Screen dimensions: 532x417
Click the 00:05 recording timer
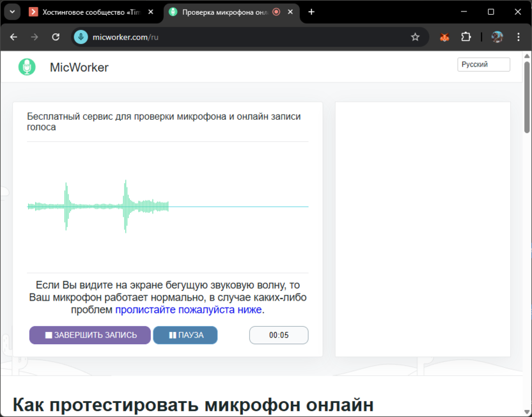coord(279,335)
